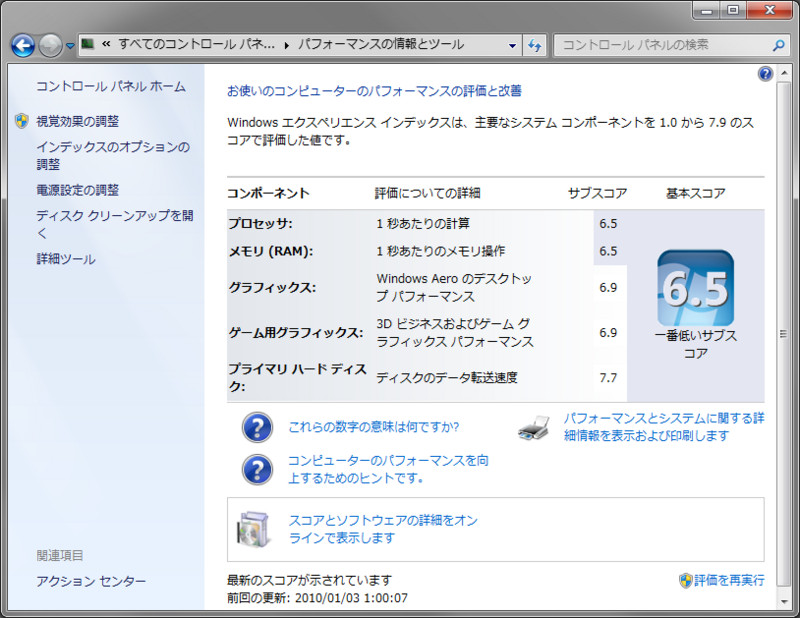Screen dimensions: 800x618
Task: Open ディスク クリーンアップを開く link
Action: [115, 225]
